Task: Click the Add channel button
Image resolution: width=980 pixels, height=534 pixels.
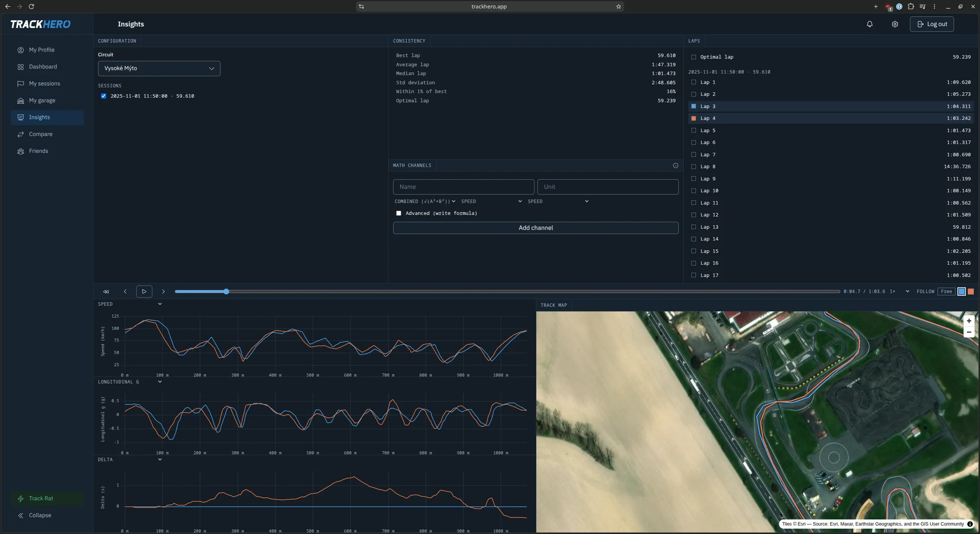Action: (536, 228)
